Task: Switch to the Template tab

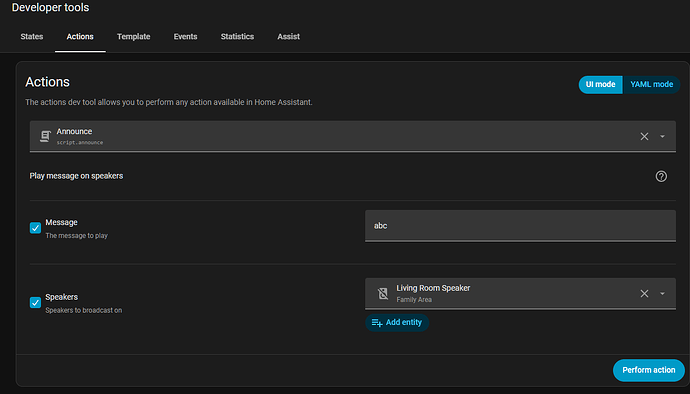Action: pyautogui.click(x=133, y=37)
